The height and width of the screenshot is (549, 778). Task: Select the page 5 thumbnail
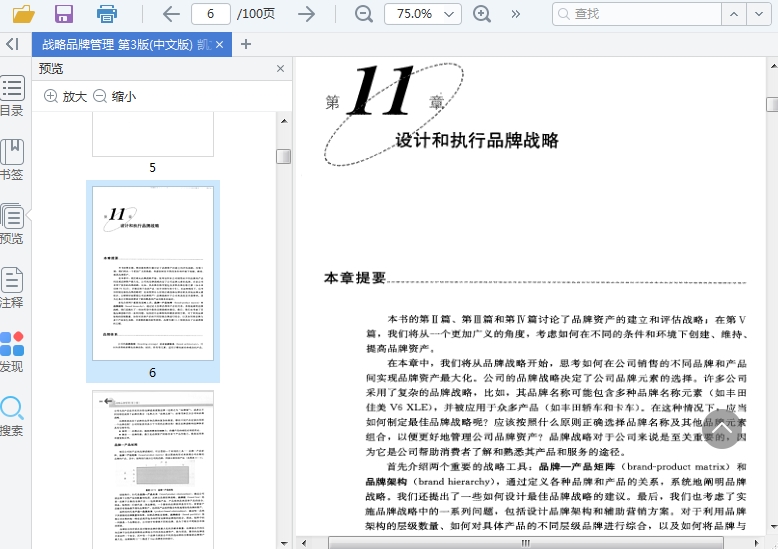click(x=153, y=134)
